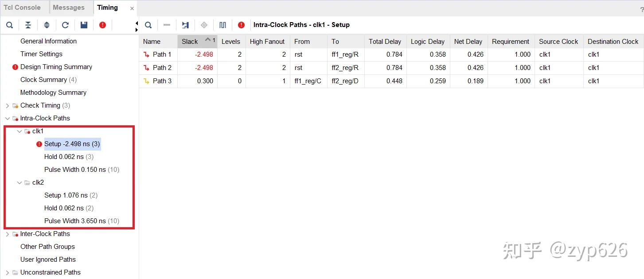Sort by the Name column header
This screenshot has width=644, height=279.
click(158, 42)
